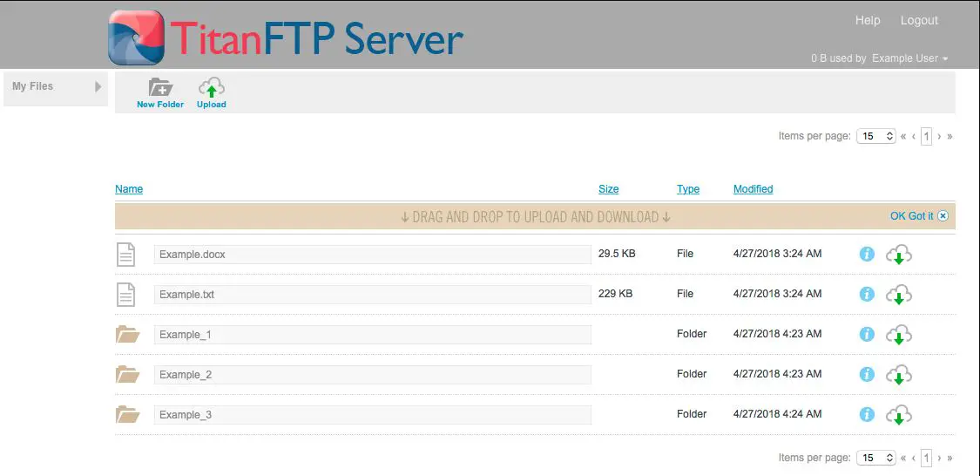980x476 pixels.
Task: Go to last page in top pager
Action: 950,136
